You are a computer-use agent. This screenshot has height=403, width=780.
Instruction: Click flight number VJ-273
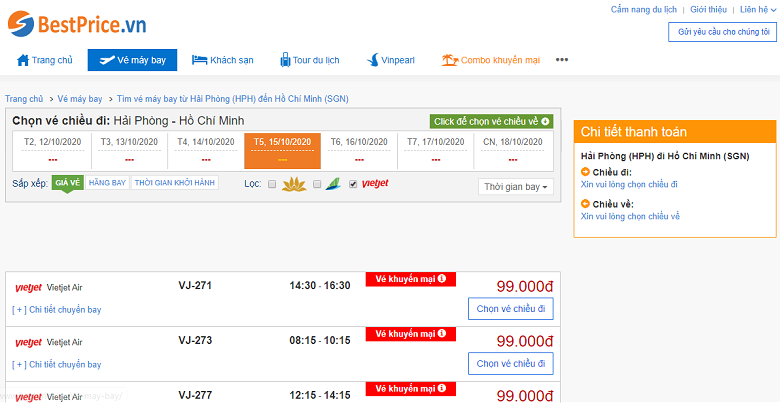(195, 340)
